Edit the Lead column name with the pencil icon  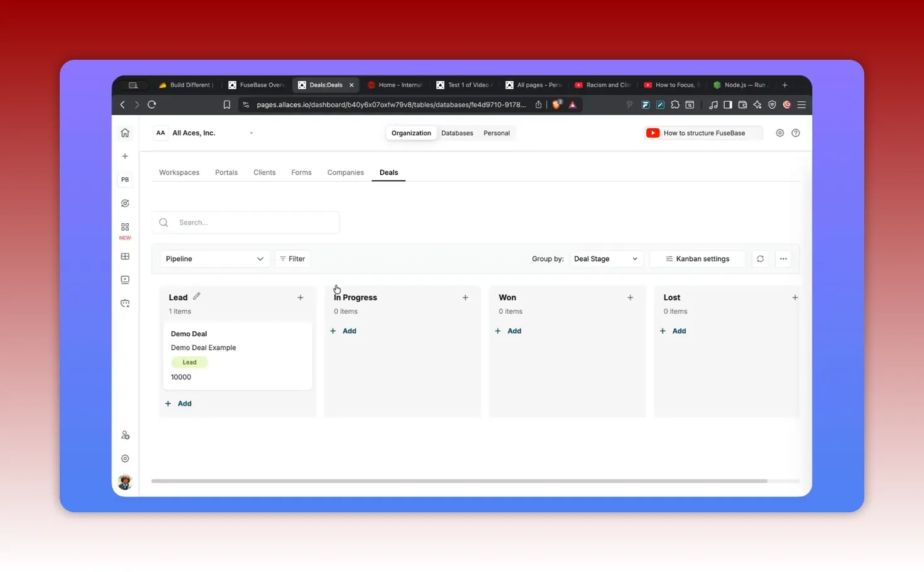click(x=196, y=295)
